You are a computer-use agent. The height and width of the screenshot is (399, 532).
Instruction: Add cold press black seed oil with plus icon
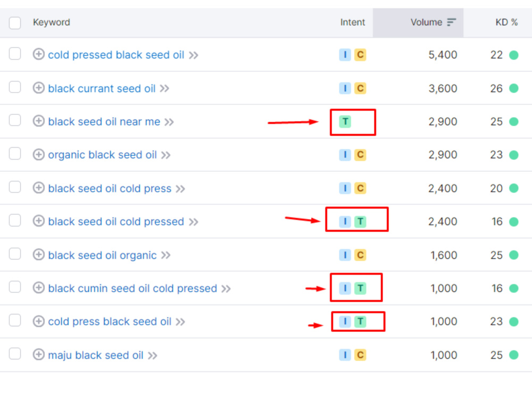pos(39,321)
